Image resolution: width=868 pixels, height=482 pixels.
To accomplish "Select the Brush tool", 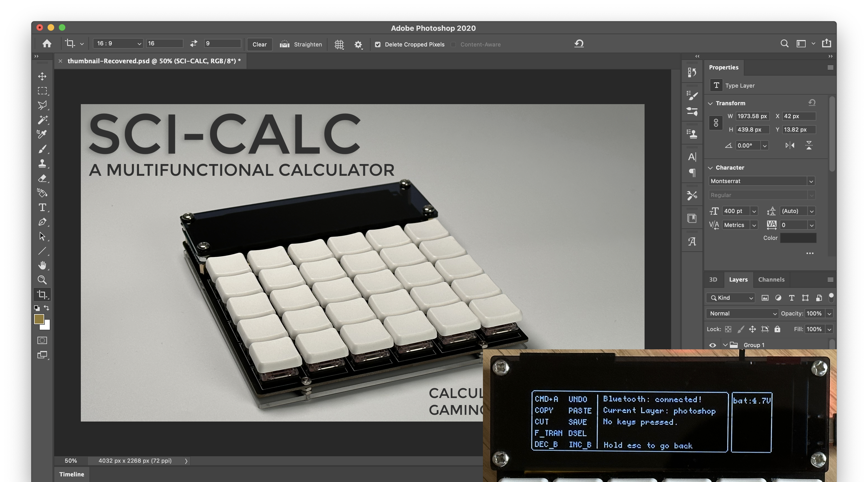I will click(x=42, y=149).
